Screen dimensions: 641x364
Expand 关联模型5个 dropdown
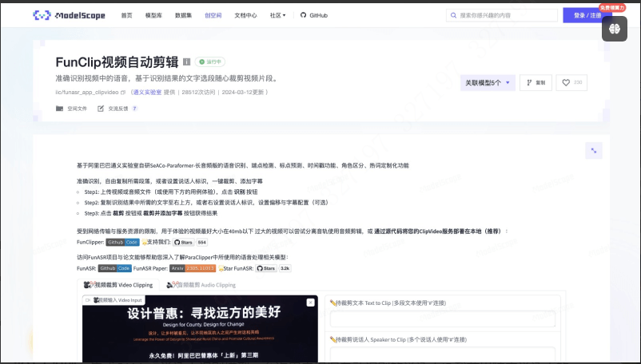coord(488,83)
